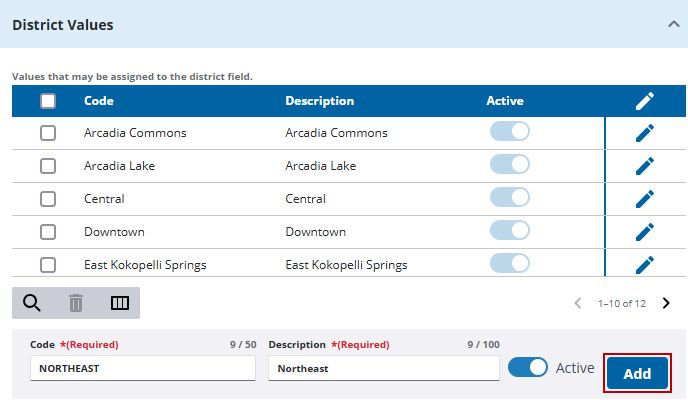Open the column chooser icon
This screenshot has width=688, height=400.
point(120,303)
